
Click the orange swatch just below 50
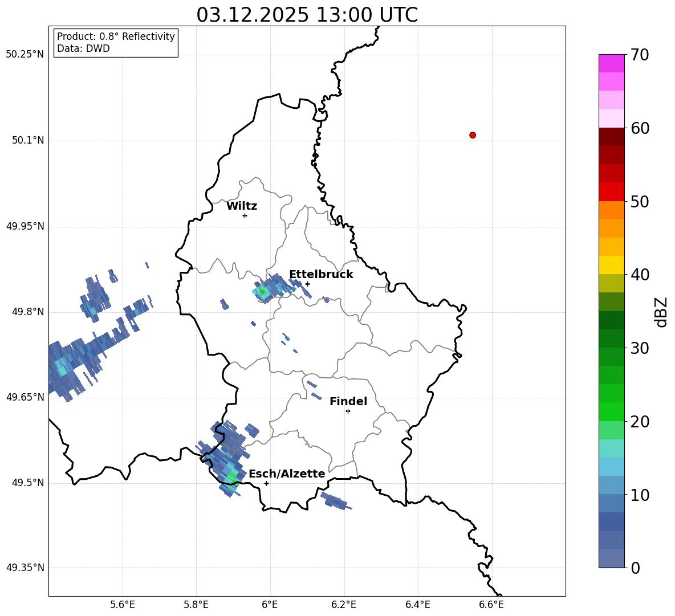pos(612,210)
